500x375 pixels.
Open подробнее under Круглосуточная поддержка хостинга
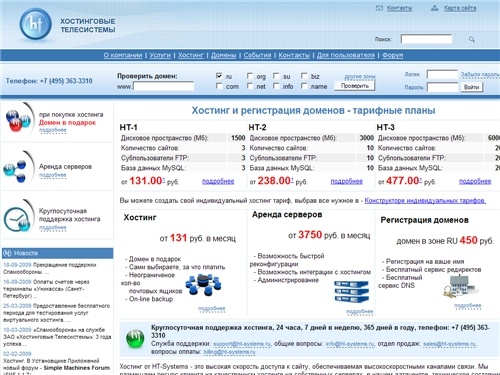53,228
